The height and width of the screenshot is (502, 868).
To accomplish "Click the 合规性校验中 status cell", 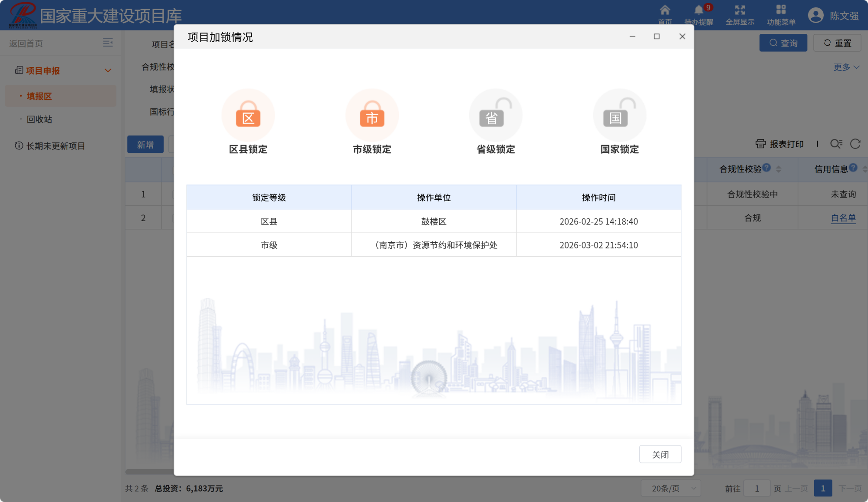I will click(753, 194).
